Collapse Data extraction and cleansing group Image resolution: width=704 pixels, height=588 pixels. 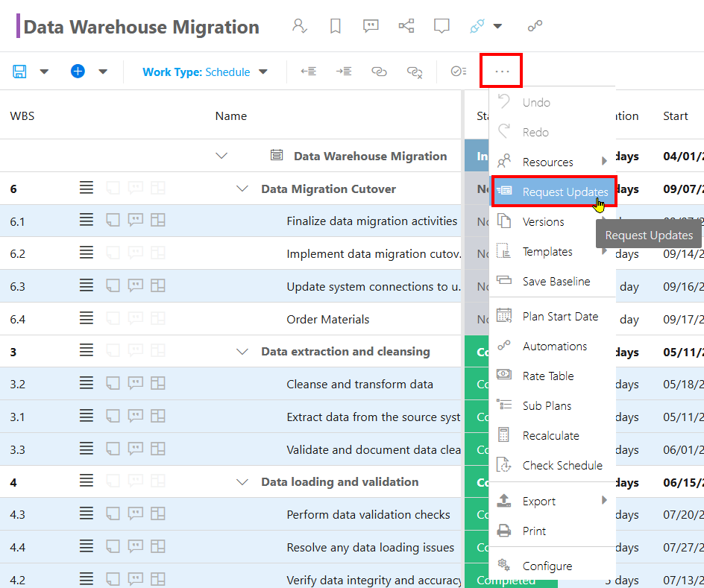click(242, 352)
